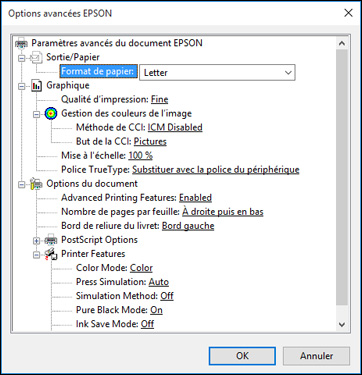Screen dimensions: 362x375
Task: Change the Qualité d'impression Fine value
Action: [x=159, y=99]
